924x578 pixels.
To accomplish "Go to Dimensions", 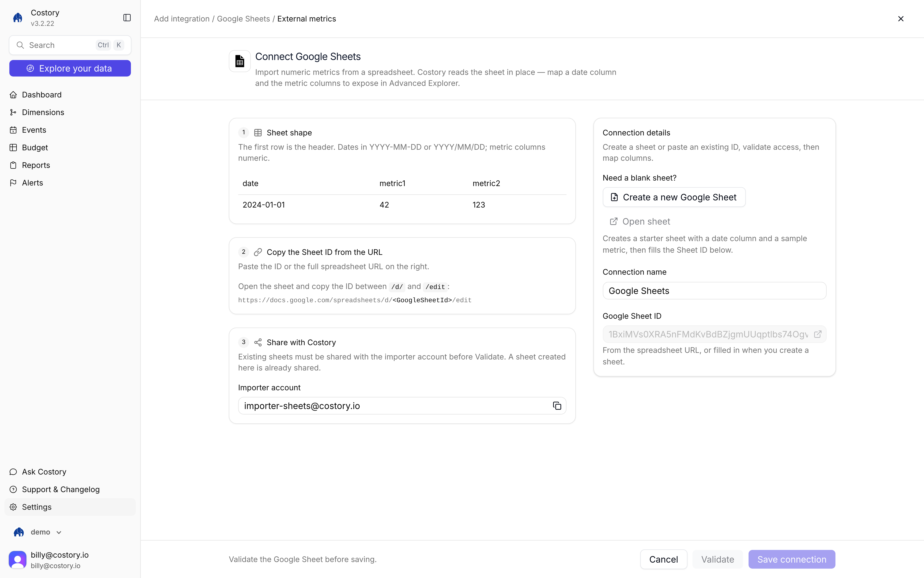I will point(70,112).
